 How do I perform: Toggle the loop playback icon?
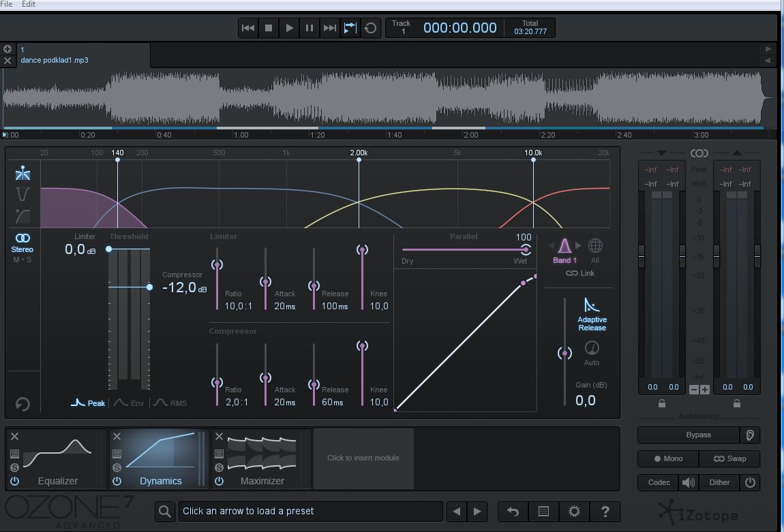coord(370,28)
